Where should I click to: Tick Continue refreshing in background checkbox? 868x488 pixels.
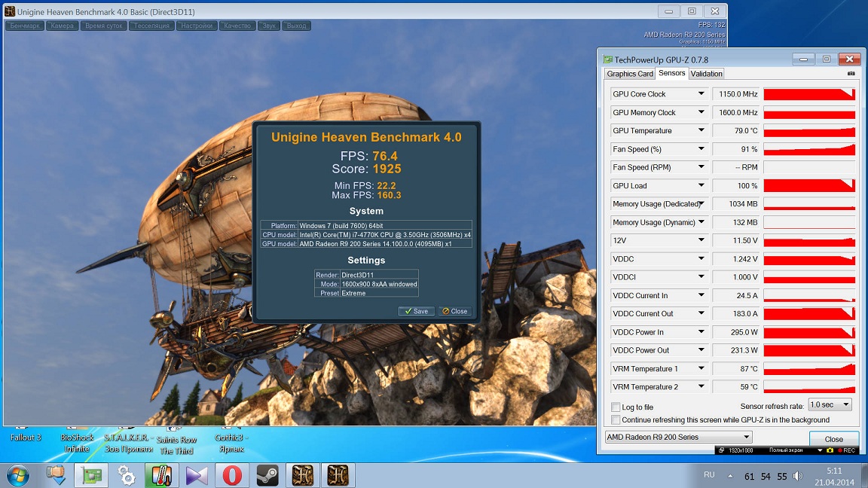(616, 420)
